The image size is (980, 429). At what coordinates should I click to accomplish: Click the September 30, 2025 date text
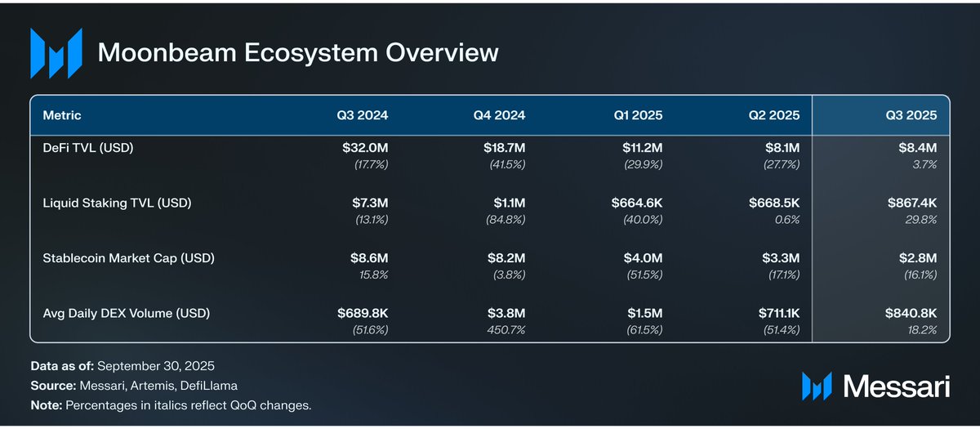point(154,368)
